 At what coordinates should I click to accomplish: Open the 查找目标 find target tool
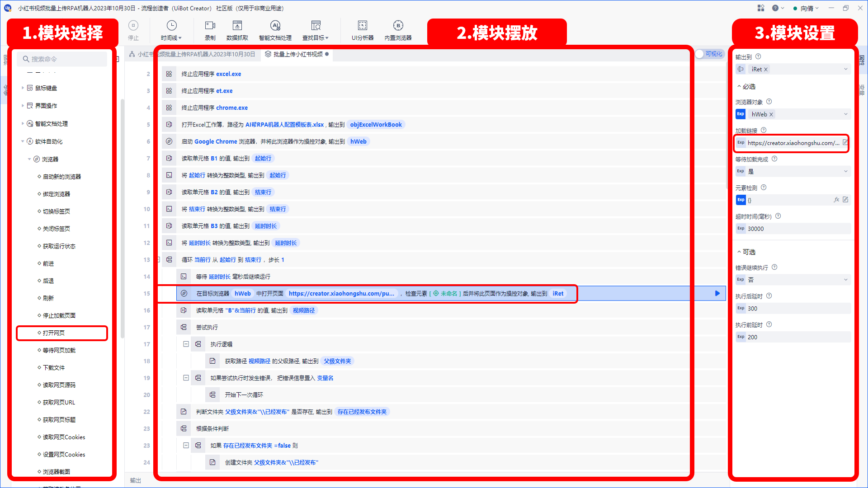coord(316,30)
